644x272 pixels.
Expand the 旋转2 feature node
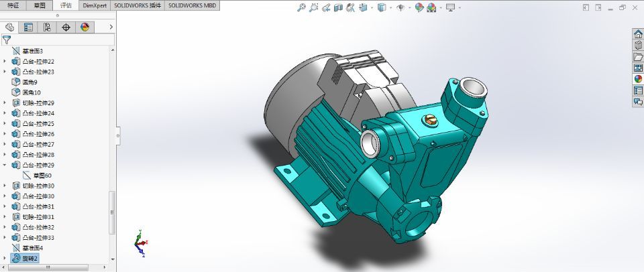click(5, 258)
